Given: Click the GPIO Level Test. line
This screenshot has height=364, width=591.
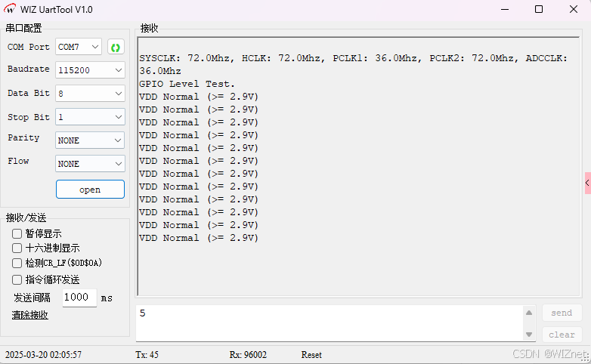Looking at the screenshot, I should click(187, 84).
